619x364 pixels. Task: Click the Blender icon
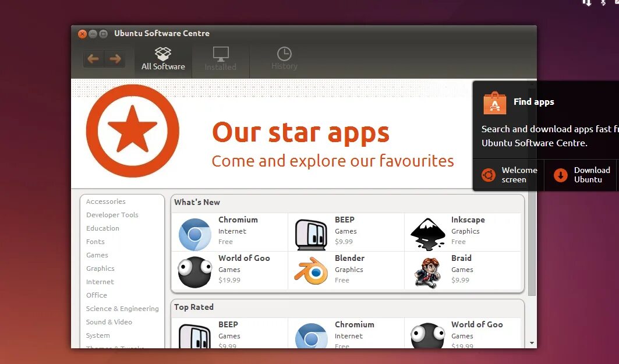point(311,271)
